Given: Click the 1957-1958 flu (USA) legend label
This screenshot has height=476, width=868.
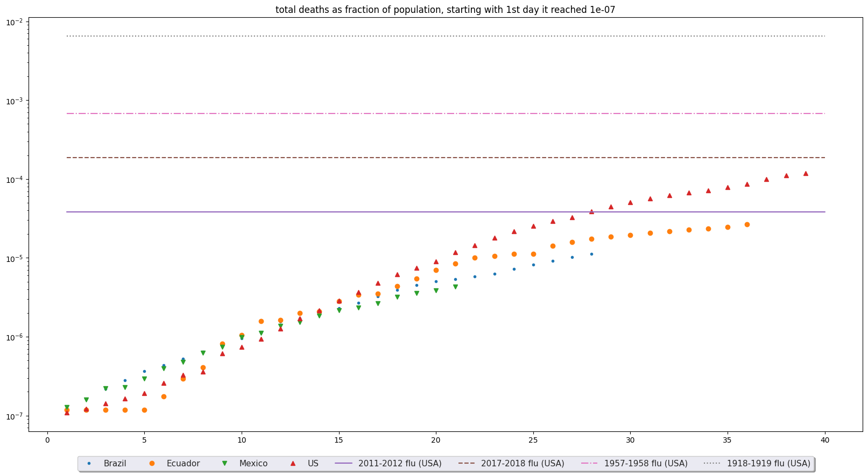Looking at the screenshot, I should [646, 463].
